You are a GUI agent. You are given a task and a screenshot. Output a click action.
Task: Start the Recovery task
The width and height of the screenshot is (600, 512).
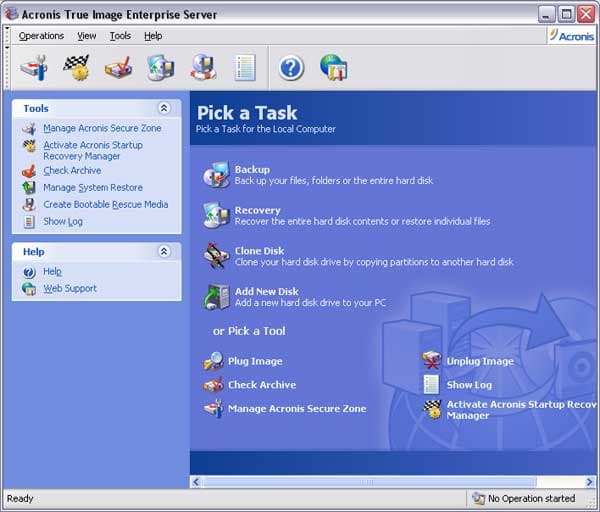pos(258,210)
